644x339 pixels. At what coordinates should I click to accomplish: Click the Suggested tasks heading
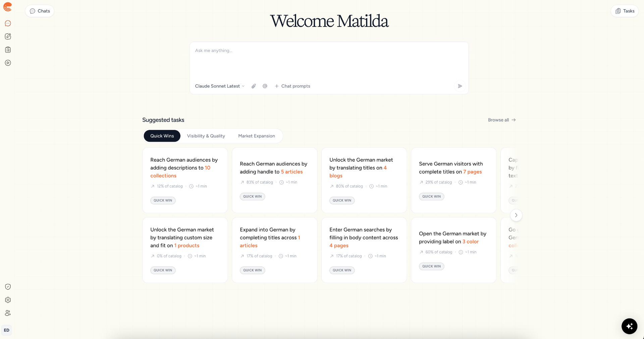pos(163,120)
